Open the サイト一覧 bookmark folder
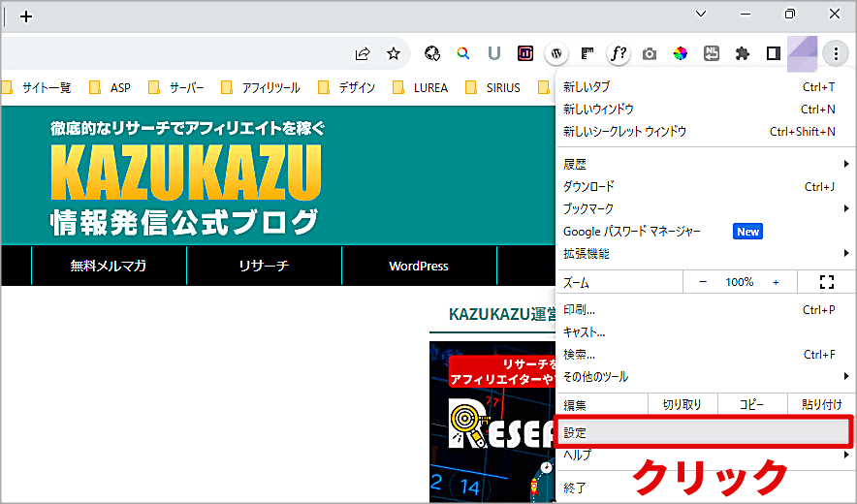 point(37,87)
